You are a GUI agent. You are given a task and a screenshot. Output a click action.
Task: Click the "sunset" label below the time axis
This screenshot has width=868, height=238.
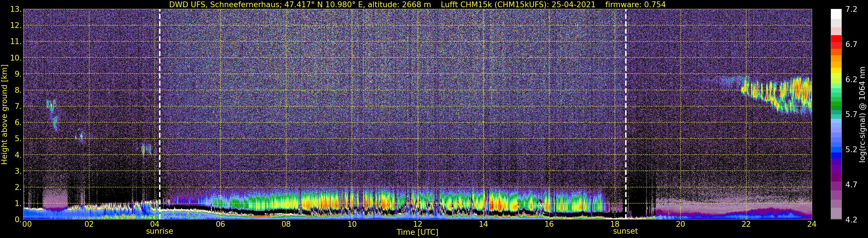click(x=625, y=231)
